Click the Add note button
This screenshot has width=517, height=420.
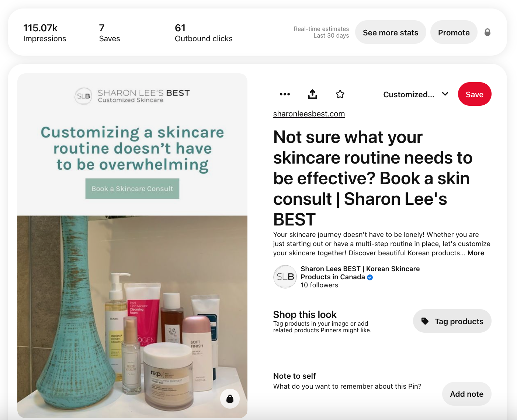(467, 394)
